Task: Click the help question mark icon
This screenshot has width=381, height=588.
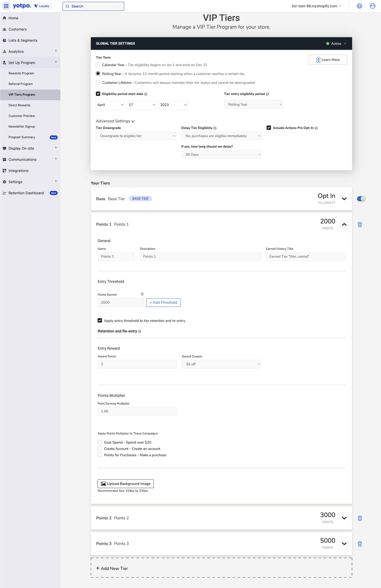Action: tap(359, 6)
